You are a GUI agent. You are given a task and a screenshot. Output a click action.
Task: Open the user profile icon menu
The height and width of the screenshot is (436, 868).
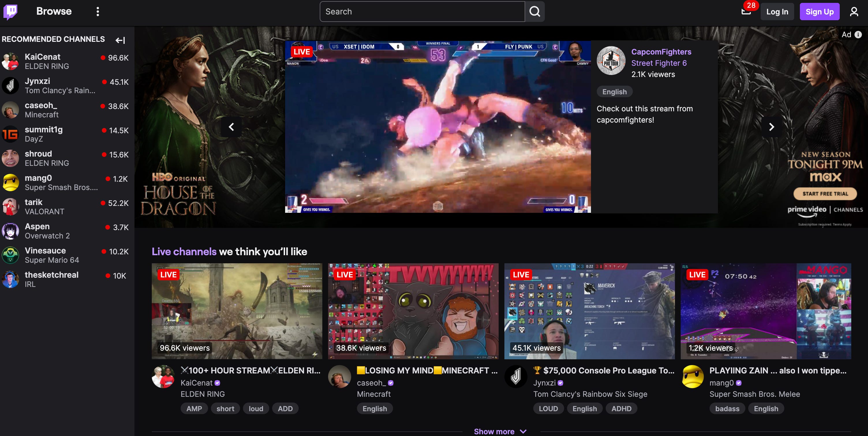click(x=854, y=12)
